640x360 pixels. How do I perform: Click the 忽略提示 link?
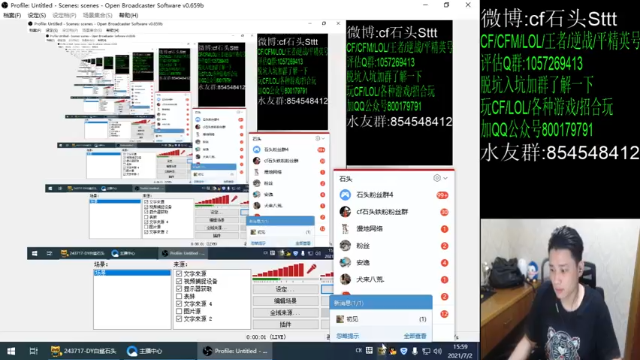pyautogui.click(x=347, y=336)
